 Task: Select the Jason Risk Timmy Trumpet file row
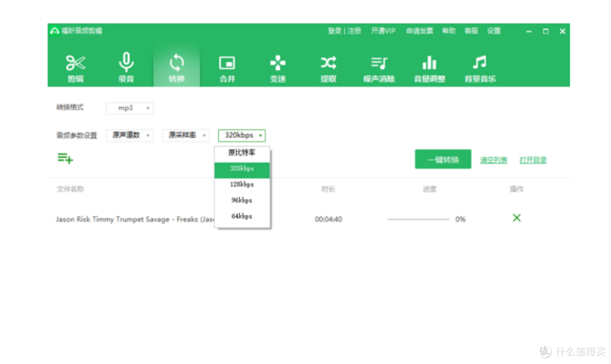tap(309, 219)
